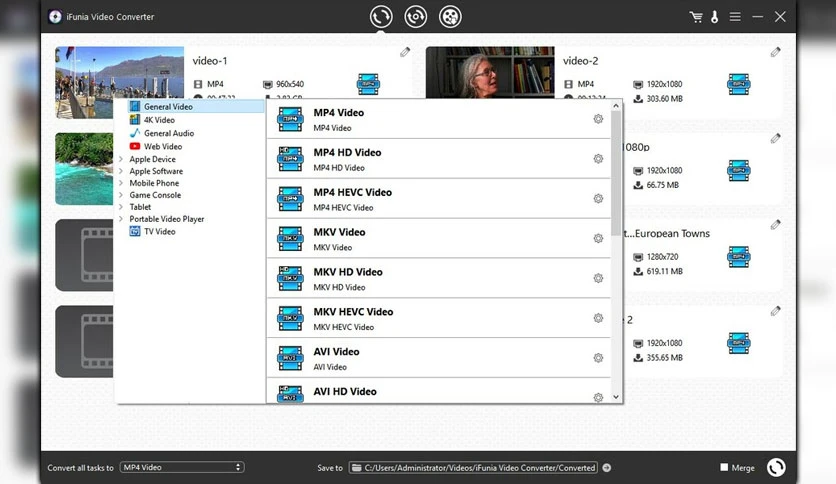The width and height of the screenshot is (836, 484).
Task: Expand the Apple Device category
Action: (x=121, y=159)
